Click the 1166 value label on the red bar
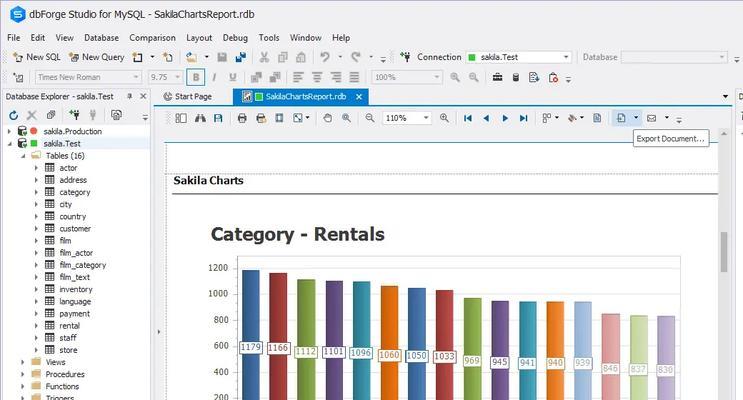 [278, 348]
